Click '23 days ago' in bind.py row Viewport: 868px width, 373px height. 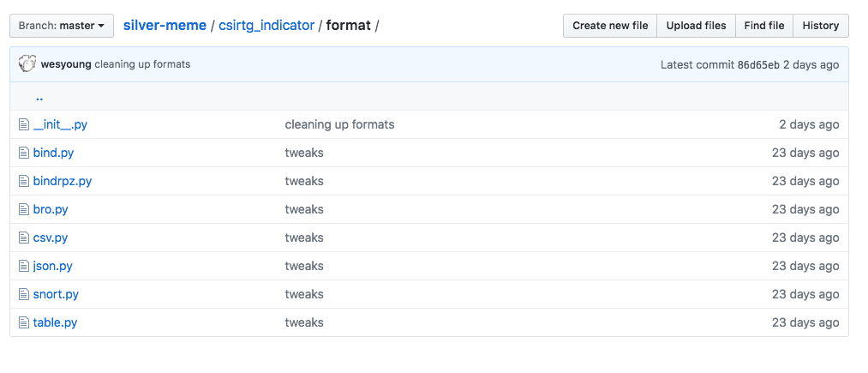[x=805, y=153]
